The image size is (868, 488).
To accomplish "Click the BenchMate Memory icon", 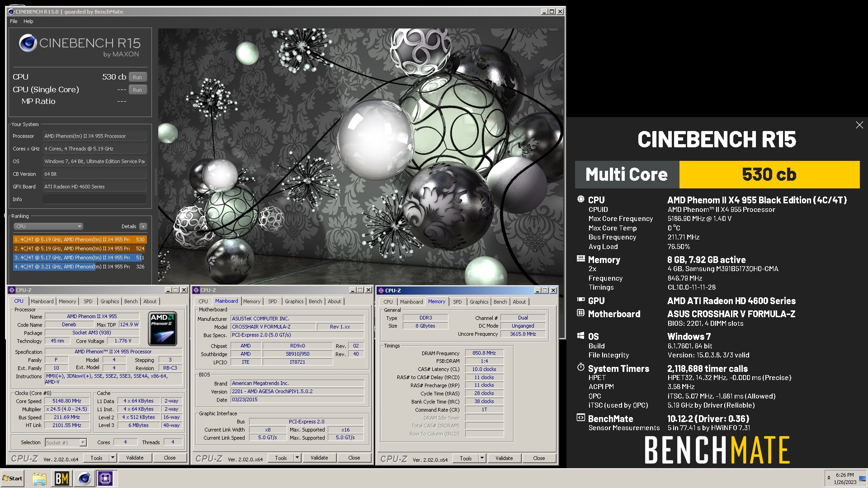I will click(581, 259).
